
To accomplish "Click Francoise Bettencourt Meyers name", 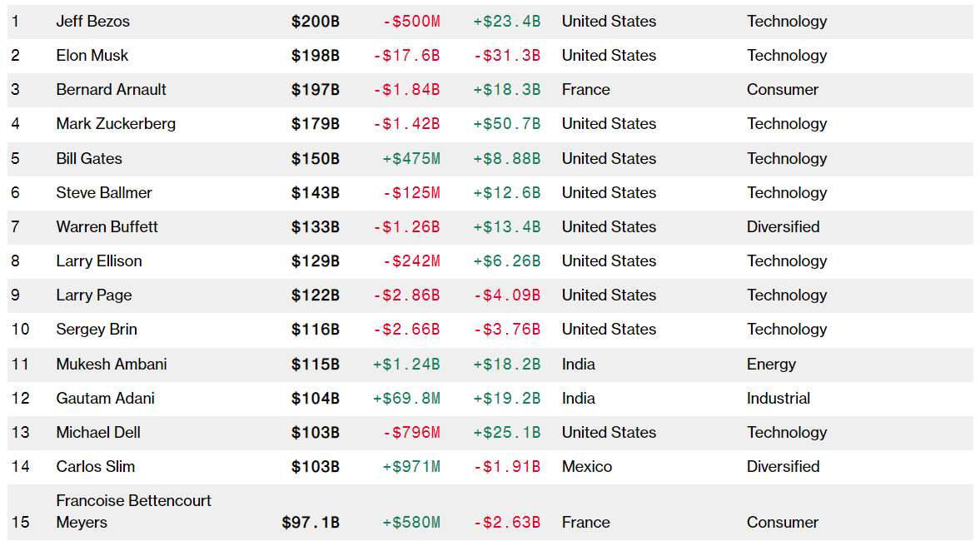I will click(x=133, y=511).
